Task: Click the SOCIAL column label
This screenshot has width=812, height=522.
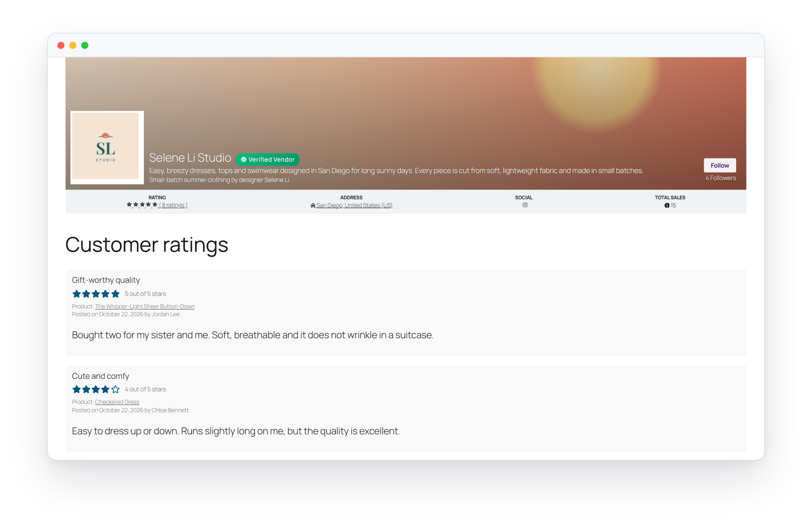Action: click(x=524, y=197)
